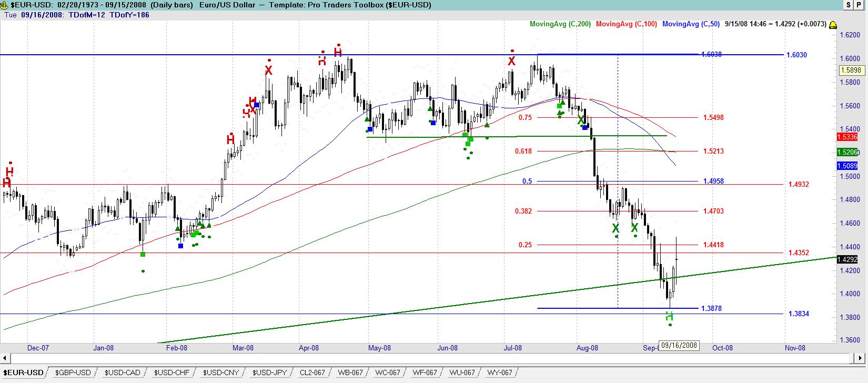Click the 1.4703 retracement price label
The width and height of the screenshot is (868, 383).
[x=713, y=211]
